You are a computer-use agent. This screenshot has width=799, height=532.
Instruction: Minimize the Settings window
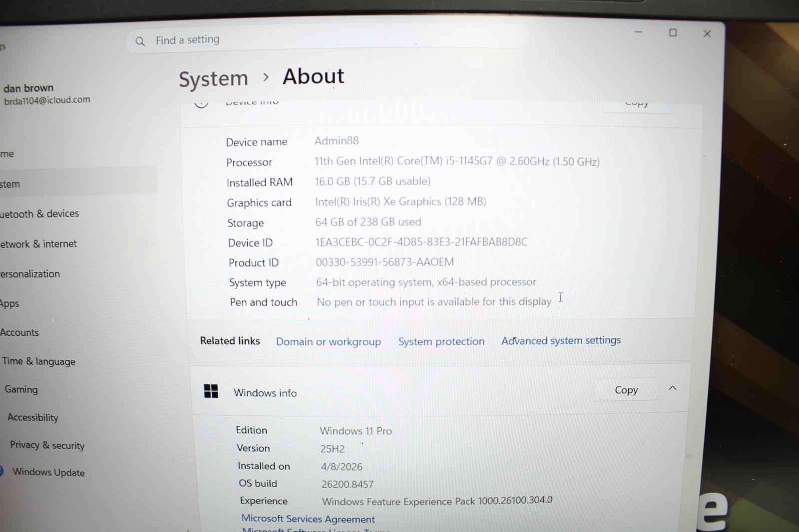click(638, 32)
